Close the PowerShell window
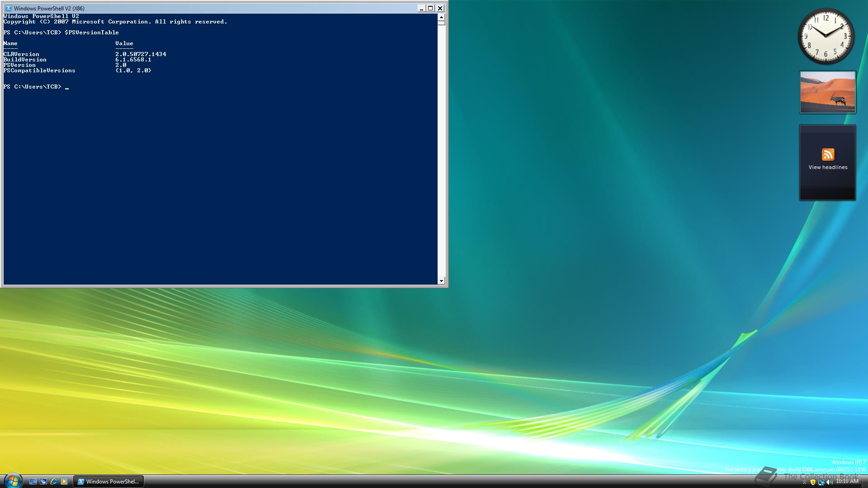Screen dimensions: 868x488 440,8
